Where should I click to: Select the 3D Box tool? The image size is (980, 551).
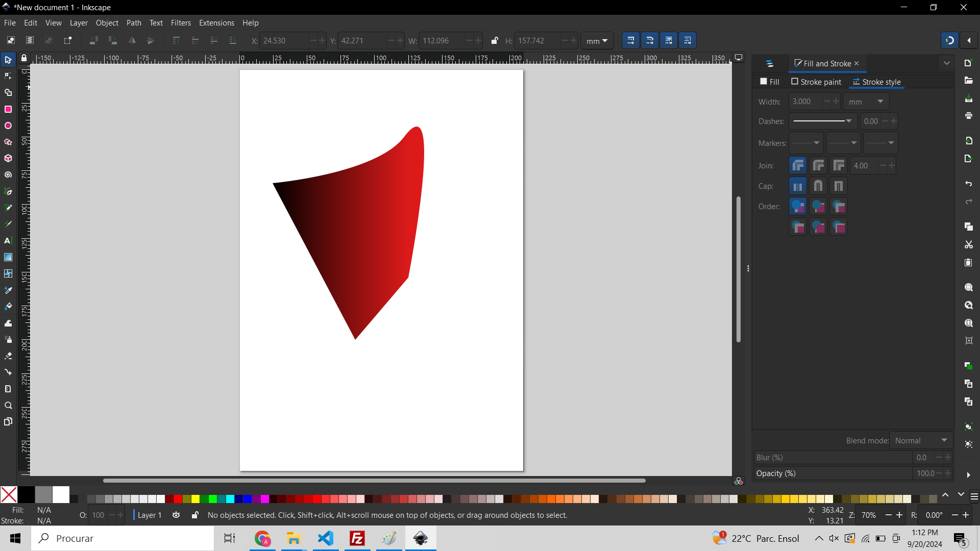8,159
